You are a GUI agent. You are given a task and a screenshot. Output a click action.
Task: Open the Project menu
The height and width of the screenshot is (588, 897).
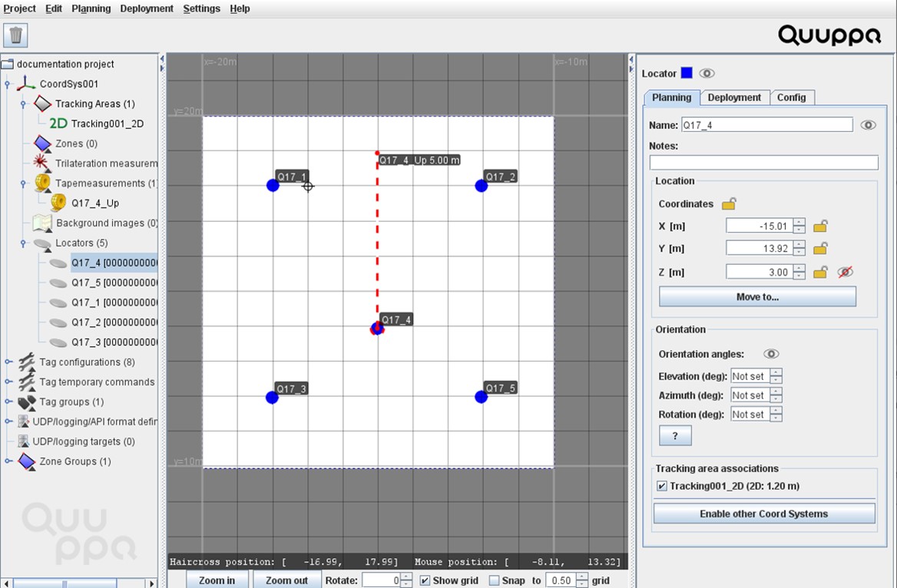point(19,8)
